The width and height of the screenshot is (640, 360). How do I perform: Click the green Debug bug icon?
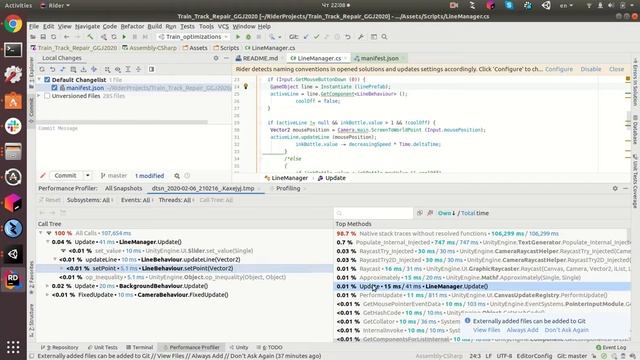248,37
